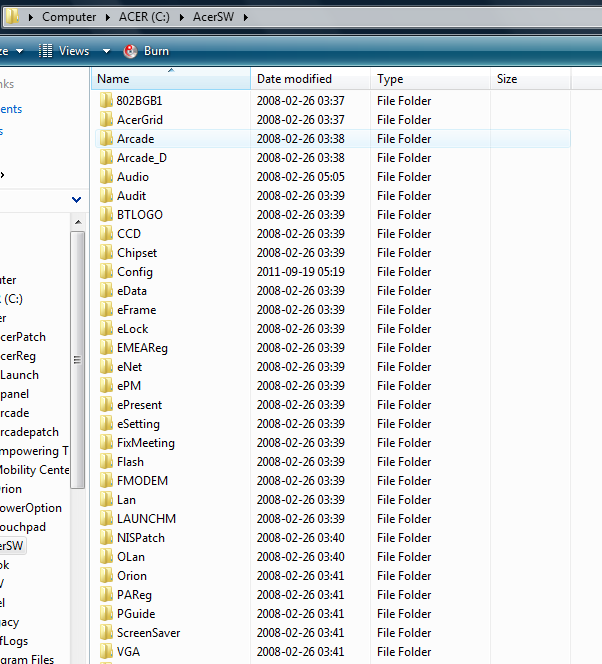Click the eSetting folder icon
Screen dimensions: 602x664
click(x=106, y=424)
